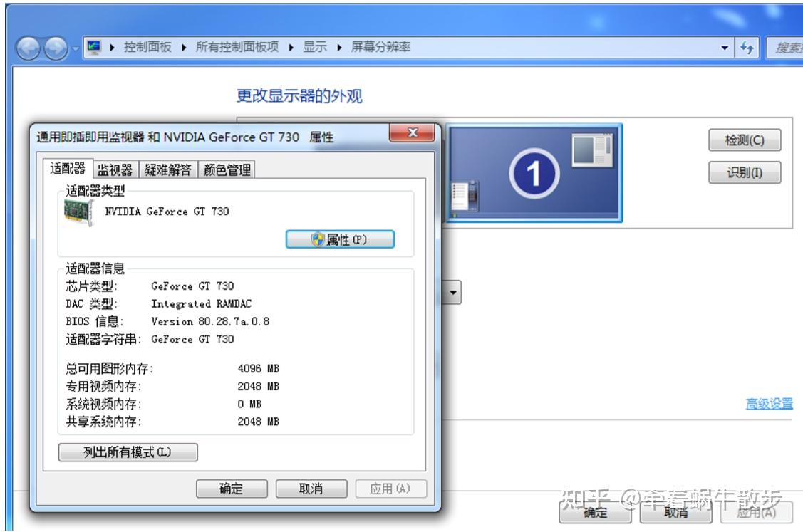Close the GT 730 properties dialog
The image size is (803, 532).
412,132
